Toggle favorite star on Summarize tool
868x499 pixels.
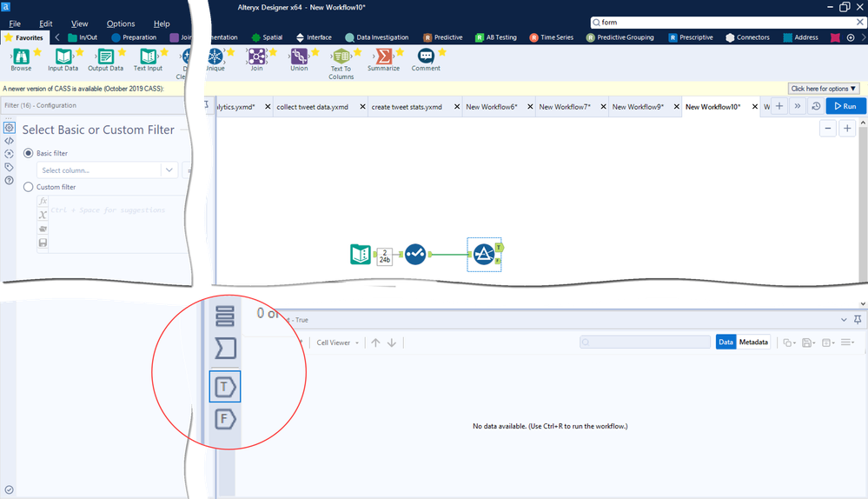tap(400, 52)
